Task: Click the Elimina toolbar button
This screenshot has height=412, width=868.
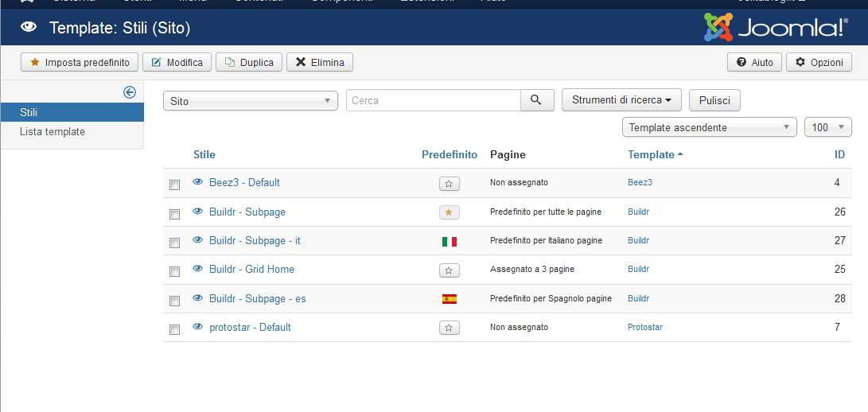Action: tap(319, 62)
